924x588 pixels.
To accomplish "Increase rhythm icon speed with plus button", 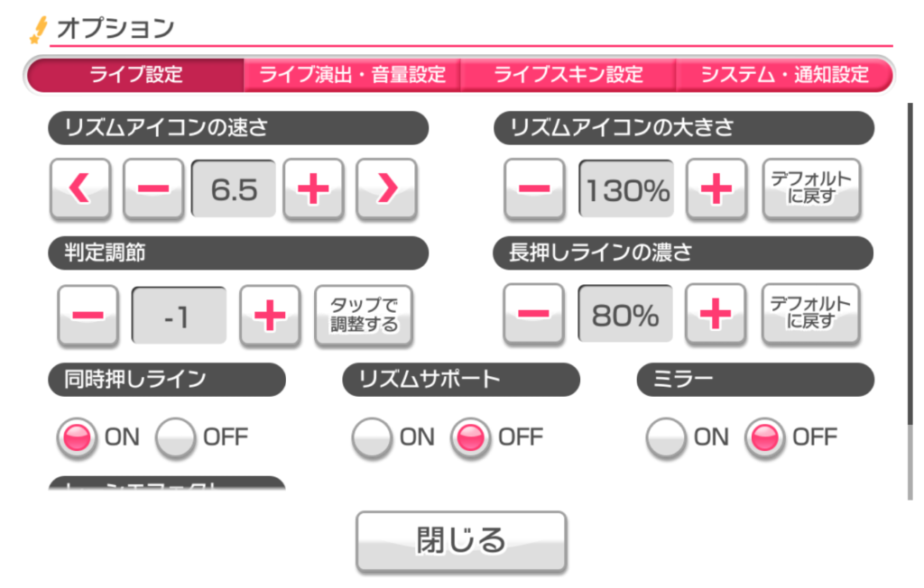I will point(313,189).
